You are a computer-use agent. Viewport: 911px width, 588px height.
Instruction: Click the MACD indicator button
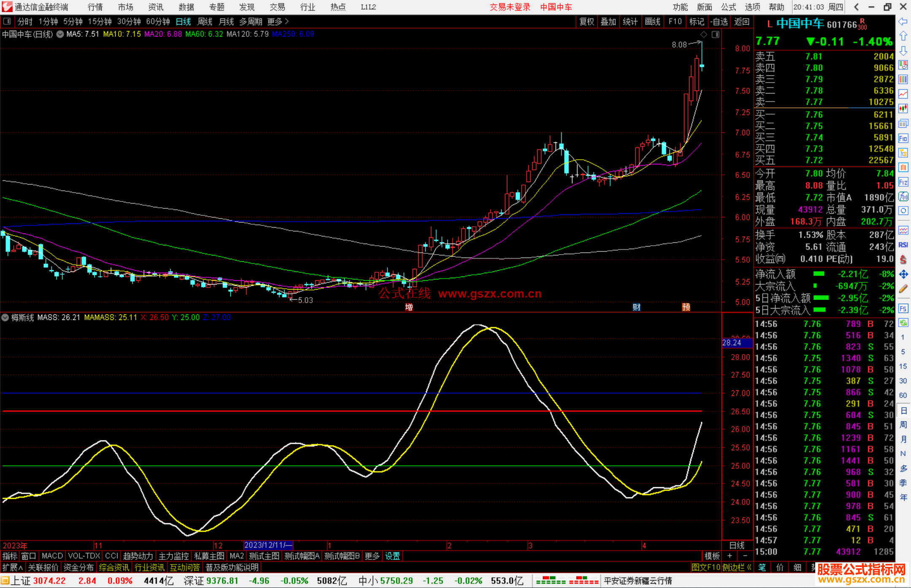[52, 556]
